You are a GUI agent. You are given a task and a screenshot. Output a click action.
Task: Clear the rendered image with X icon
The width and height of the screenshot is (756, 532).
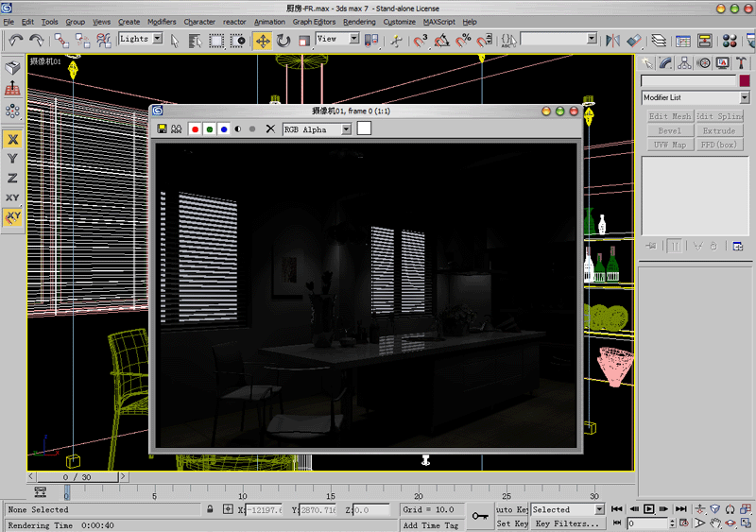point(269,129)
